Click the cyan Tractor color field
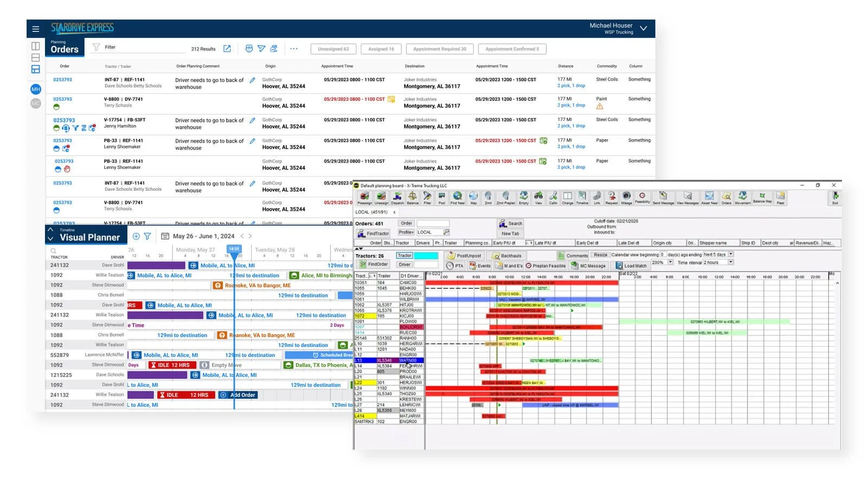 click(x=426, y=255)
